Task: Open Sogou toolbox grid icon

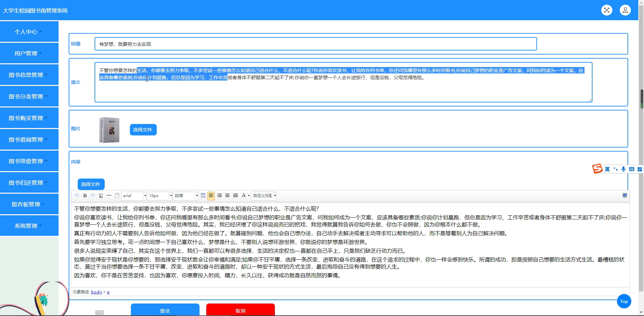Action: pyautogui.click(x=640, y=169)
